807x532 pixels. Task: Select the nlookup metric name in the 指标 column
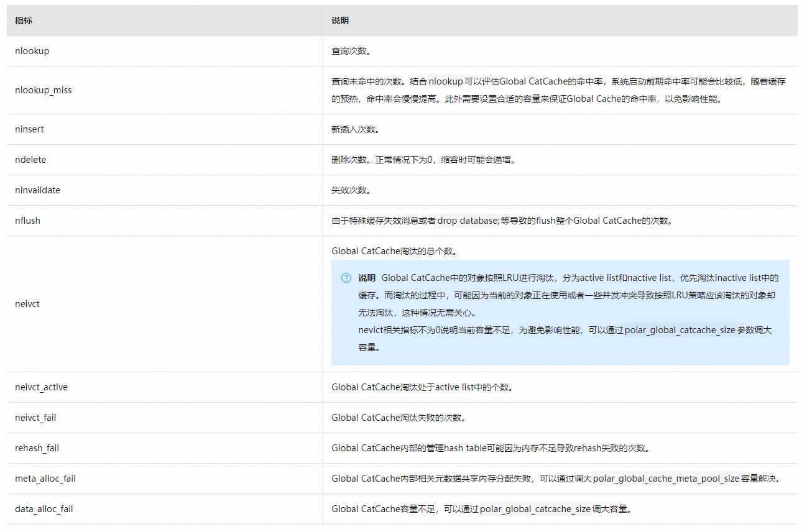tap(32, 51)
